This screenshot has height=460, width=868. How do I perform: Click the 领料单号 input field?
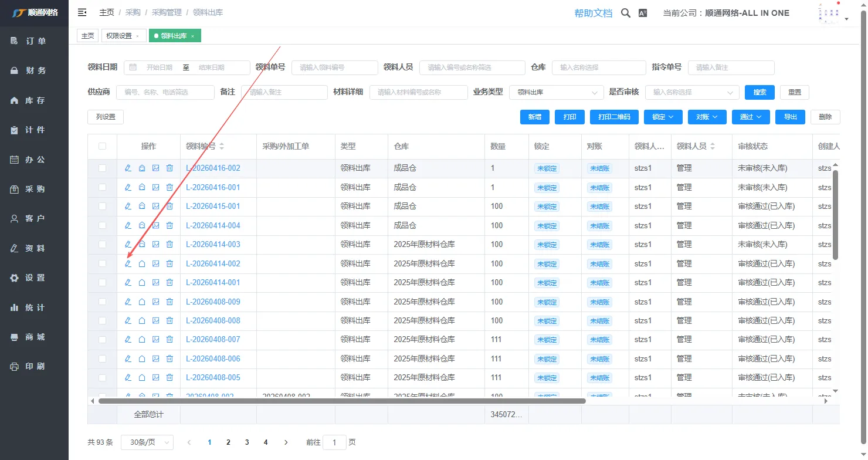[x=334, y=67]
